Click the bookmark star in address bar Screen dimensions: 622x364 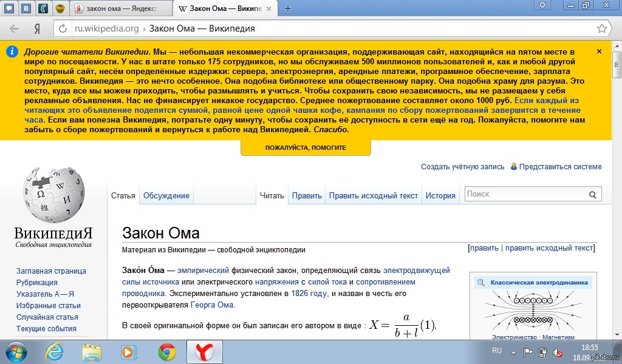coord(601,29)
